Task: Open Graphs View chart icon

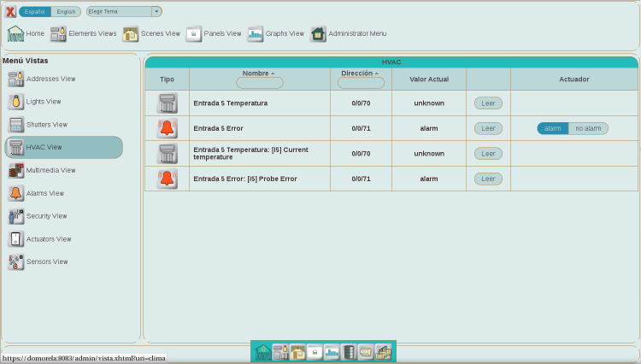Action: click(255, 34)
